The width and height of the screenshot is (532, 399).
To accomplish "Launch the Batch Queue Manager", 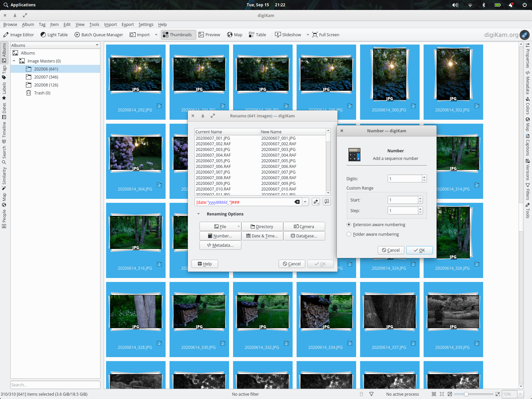I will (98, 35).
